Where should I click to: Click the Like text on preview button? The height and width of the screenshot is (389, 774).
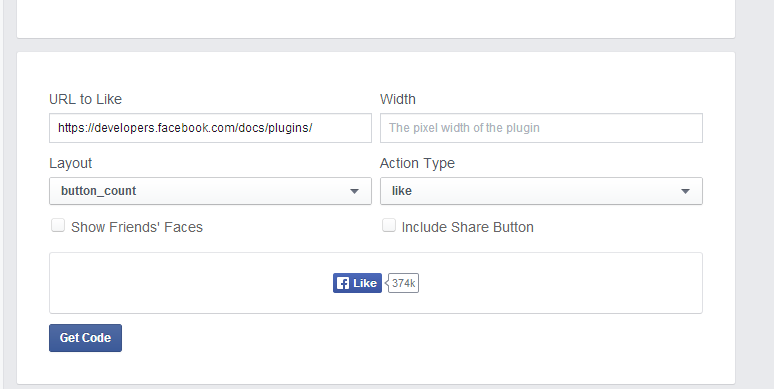click(365, 283)
